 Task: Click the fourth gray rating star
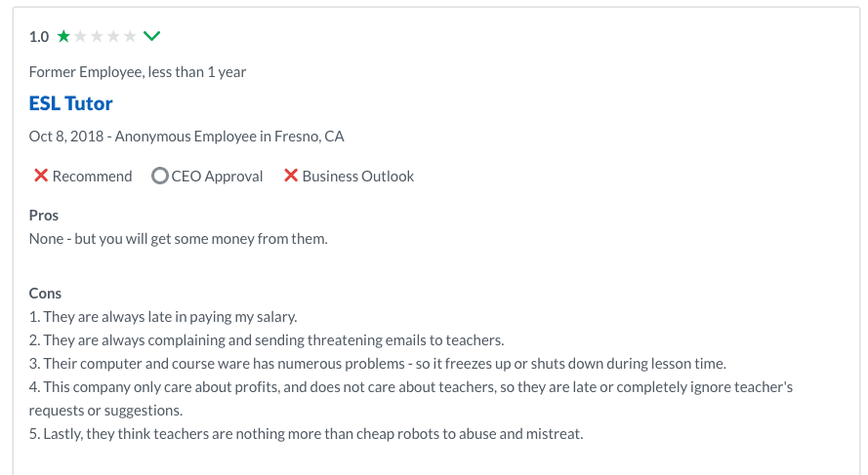(113, 37)
